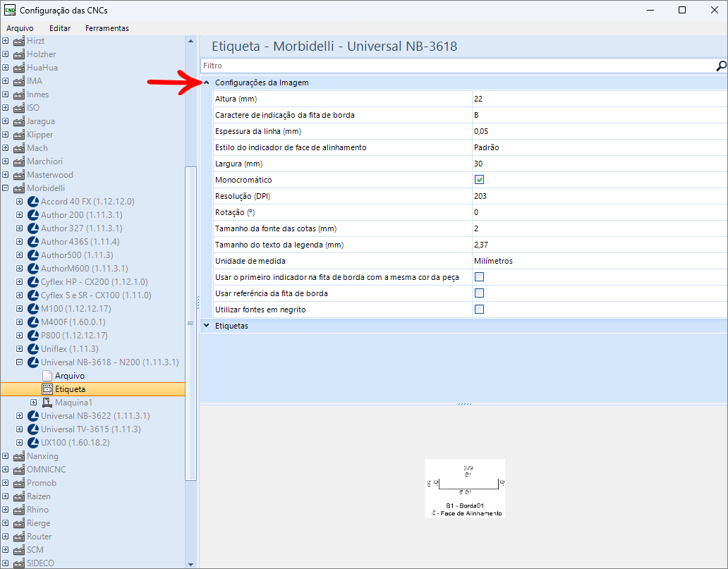Click the search magnifier in Filtro
The width and height of the screenshot is (728, 569).
point(721,66)
